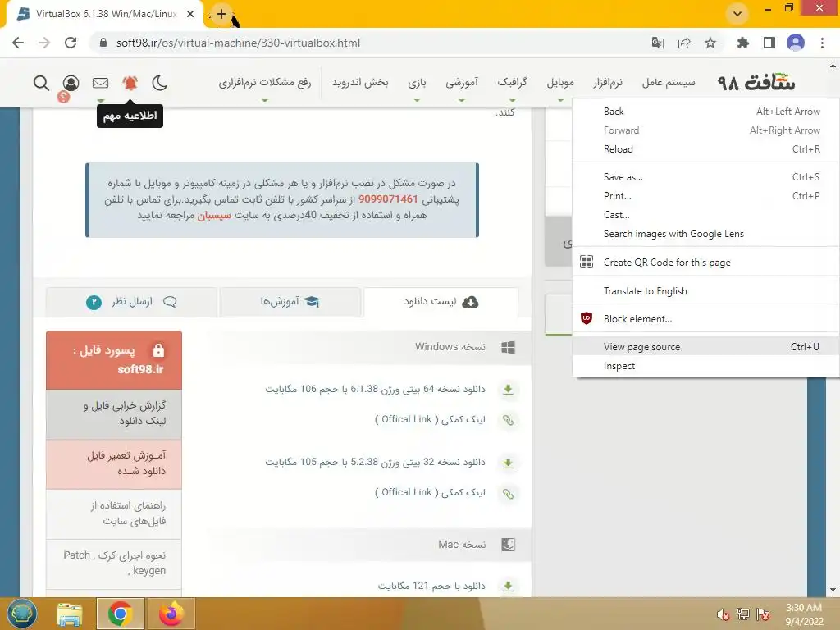Choose uBlock Block element... entry
Image resolution: width=840 pixels, height=630 pixels.
[705, 319]
